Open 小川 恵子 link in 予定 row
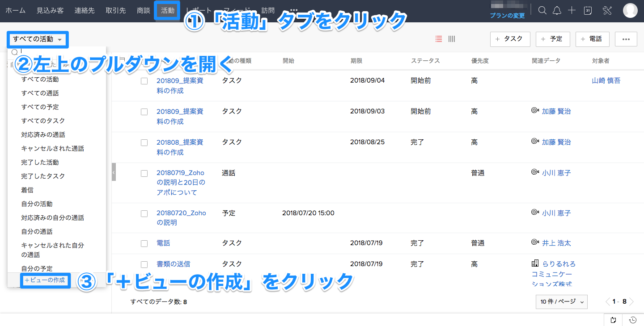This screenshot has width=644, height=326. 556,213
